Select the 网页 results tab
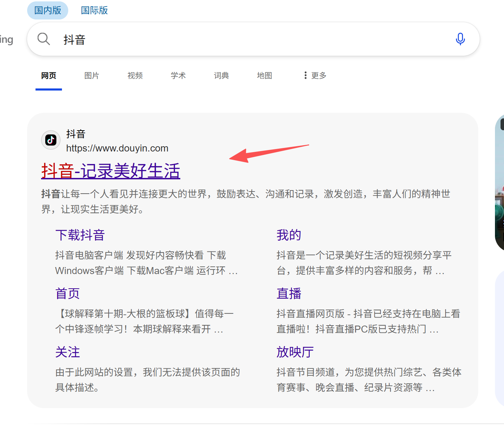Viewport: 504px width, 429px height. tap(49, 76)
